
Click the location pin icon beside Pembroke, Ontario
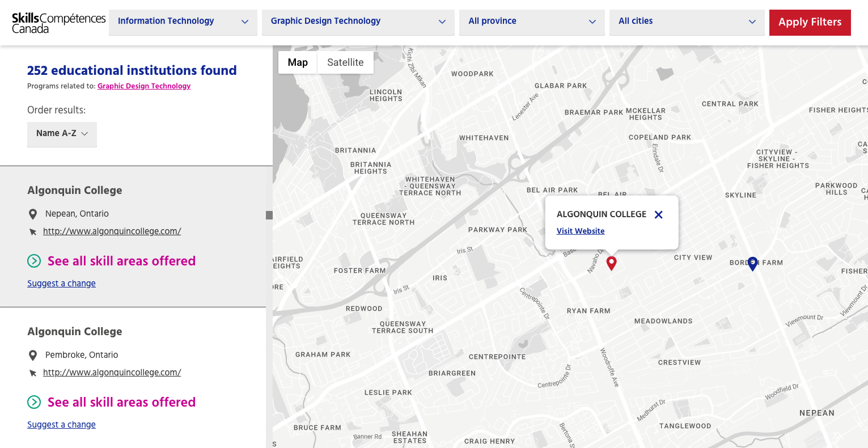[33, 356]
